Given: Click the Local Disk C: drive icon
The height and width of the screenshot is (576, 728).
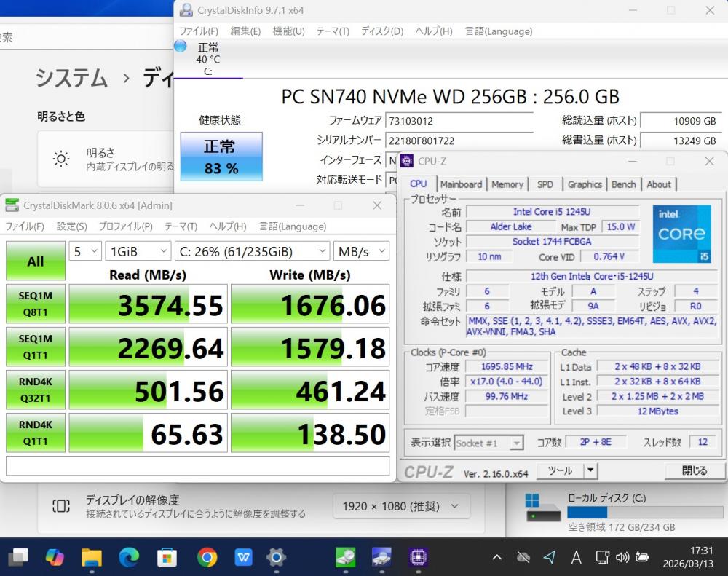Looking at the screenshot, I should [542, 508].
